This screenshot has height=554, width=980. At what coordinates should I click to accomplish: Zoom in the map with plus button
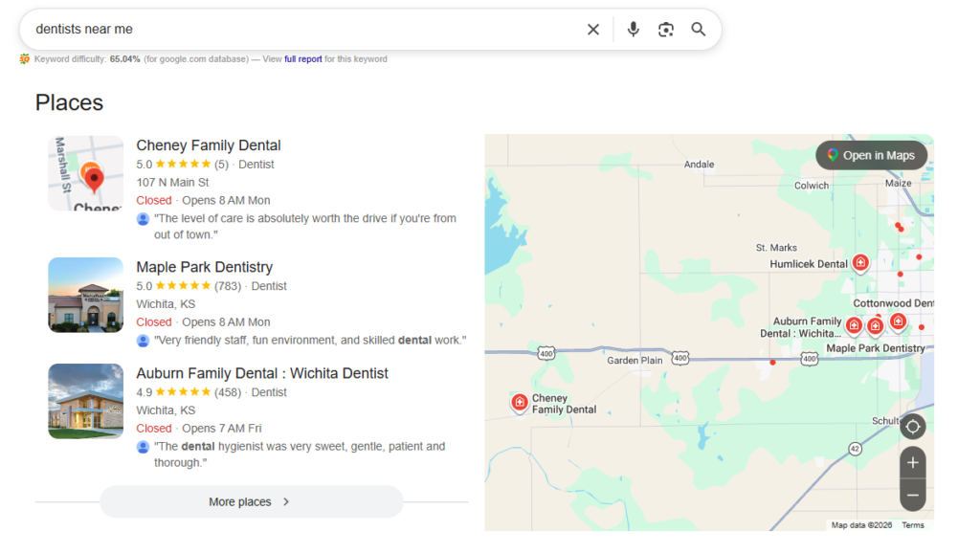[912, 463]
